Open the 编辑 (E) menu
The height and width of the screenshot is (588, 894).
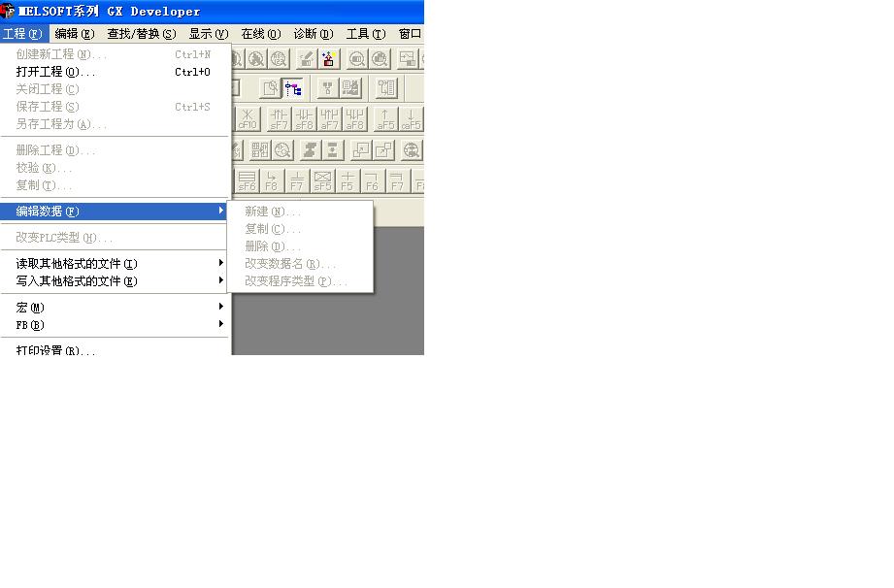point(75,34)
